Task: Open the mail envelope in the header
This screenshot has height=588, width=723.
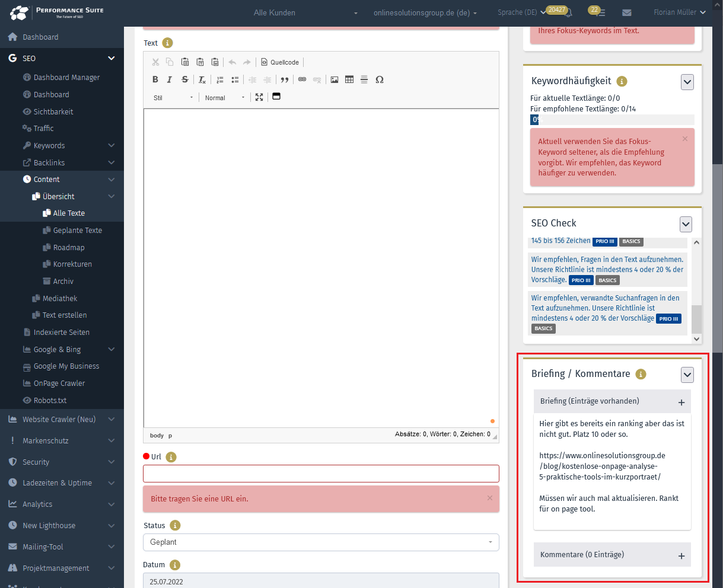Action: pyautogui.click(x=627, y=12)
